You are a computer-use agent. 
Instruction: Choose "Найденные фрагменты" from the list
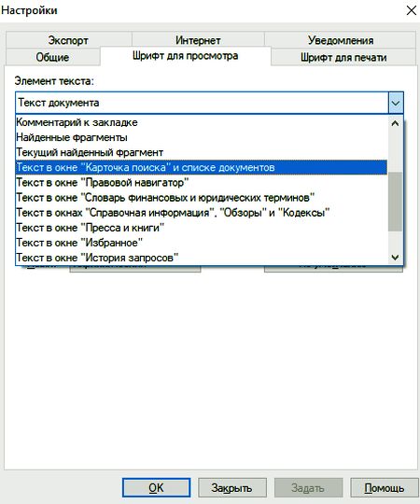coord(202,137)
